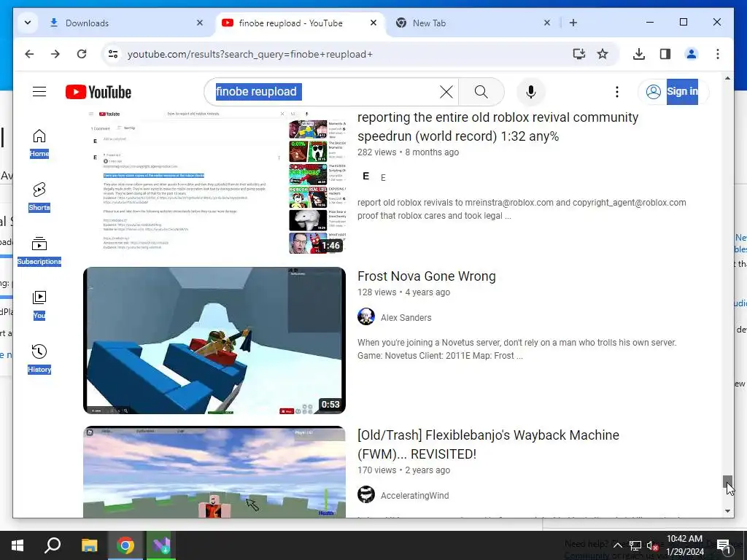Viewport: 747px width, 560px height.
Task: Click the Chrome taskbar icon
Action: coord(125,545)
